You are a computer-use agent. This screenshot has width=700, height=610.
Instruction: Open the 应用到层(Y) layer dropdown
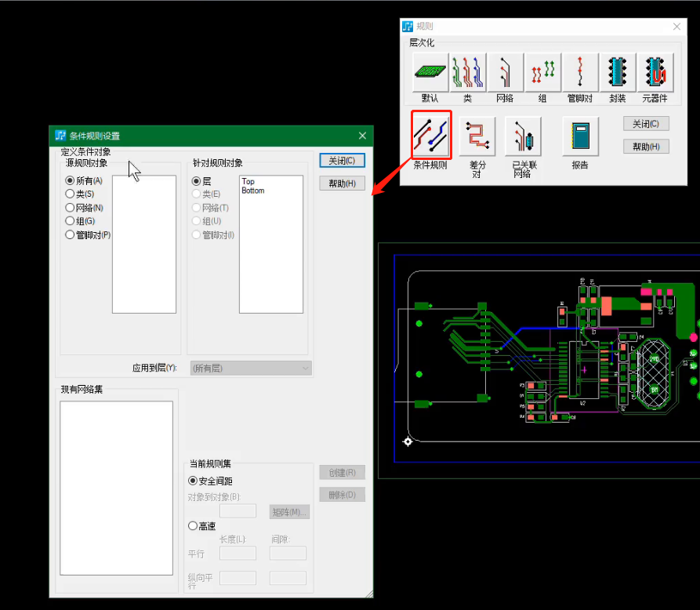pos(250,368)
